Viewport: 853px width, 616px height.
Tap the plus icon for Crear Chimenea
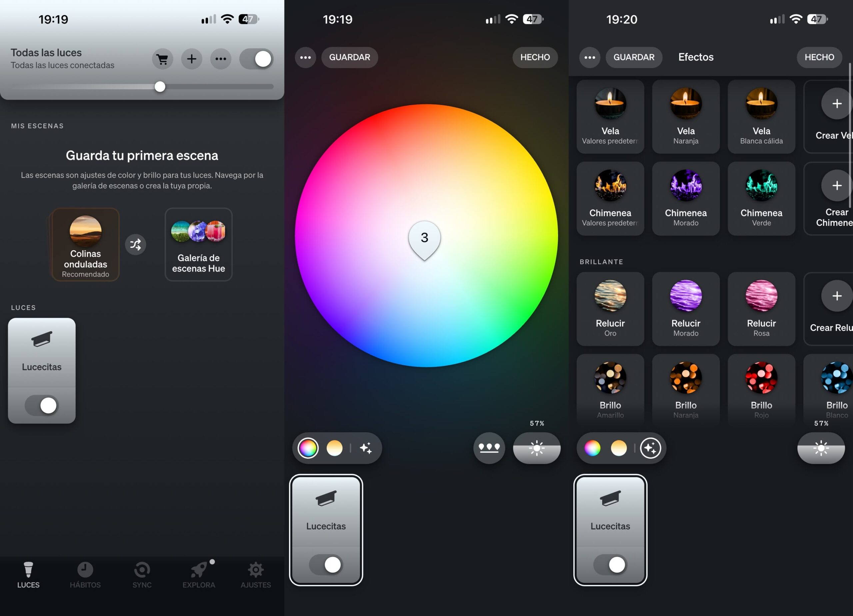(x=837, y=186)
